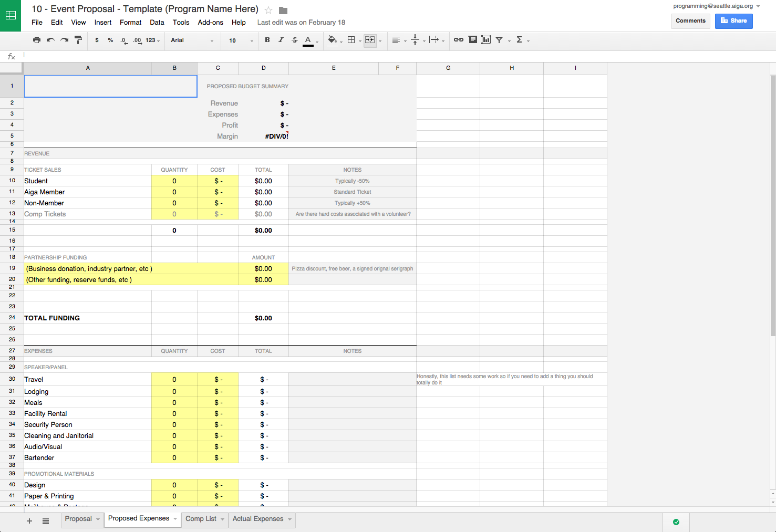Click the vertical scrollbar thumb
Viewport: 776px width, 532px height.
coord(773,205)
